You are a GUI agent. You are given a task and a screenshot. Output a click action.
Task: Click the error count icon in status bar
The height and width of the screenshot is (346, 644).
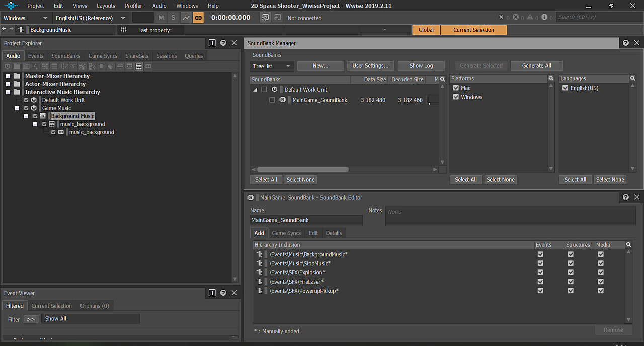click(x=516, y=18)
